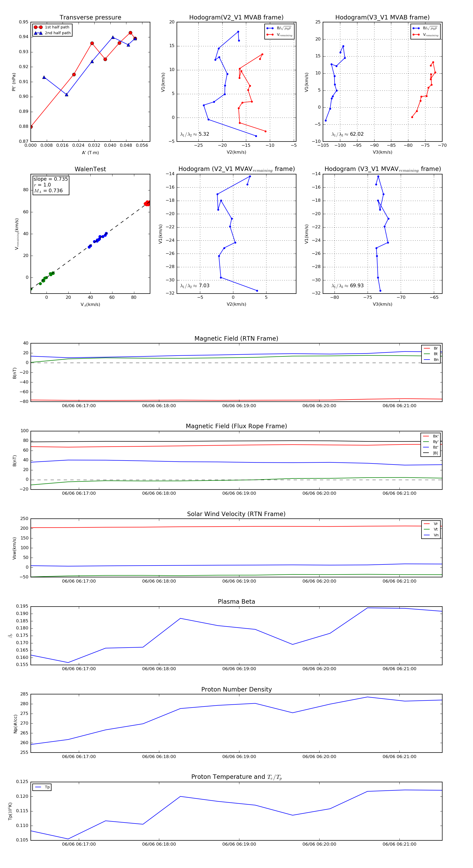Screen dimensions: 473x868
Task: Click the '06/06 06:20:00' tick under Proton Temperature
Action: click(x=319, y=844)
